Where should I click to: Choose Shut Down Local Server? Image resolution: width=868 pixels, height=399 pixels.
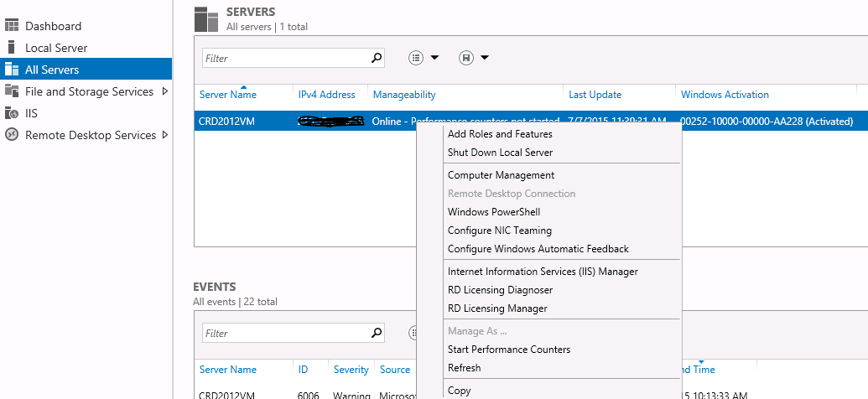[500, 153]
